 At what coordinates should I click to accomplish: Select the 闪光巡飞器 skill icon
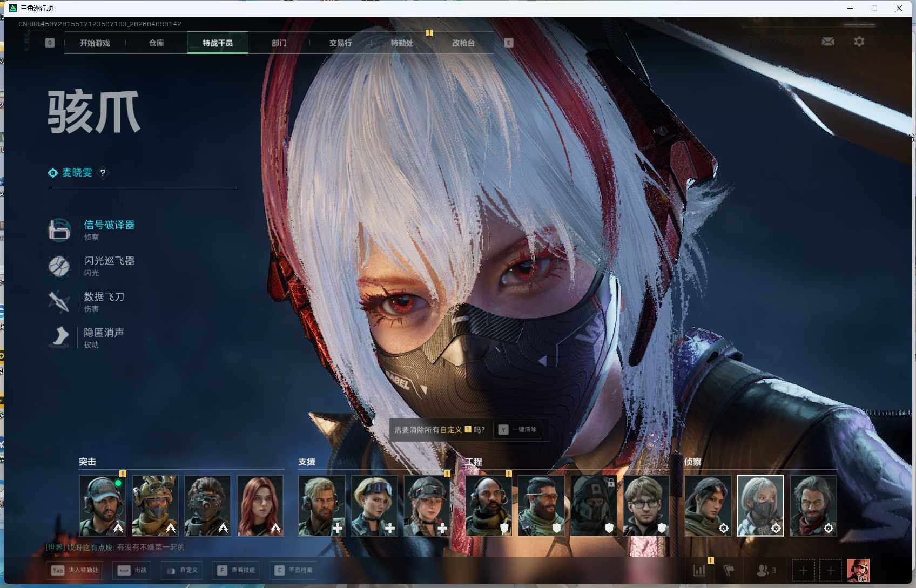tap(59, 266)
